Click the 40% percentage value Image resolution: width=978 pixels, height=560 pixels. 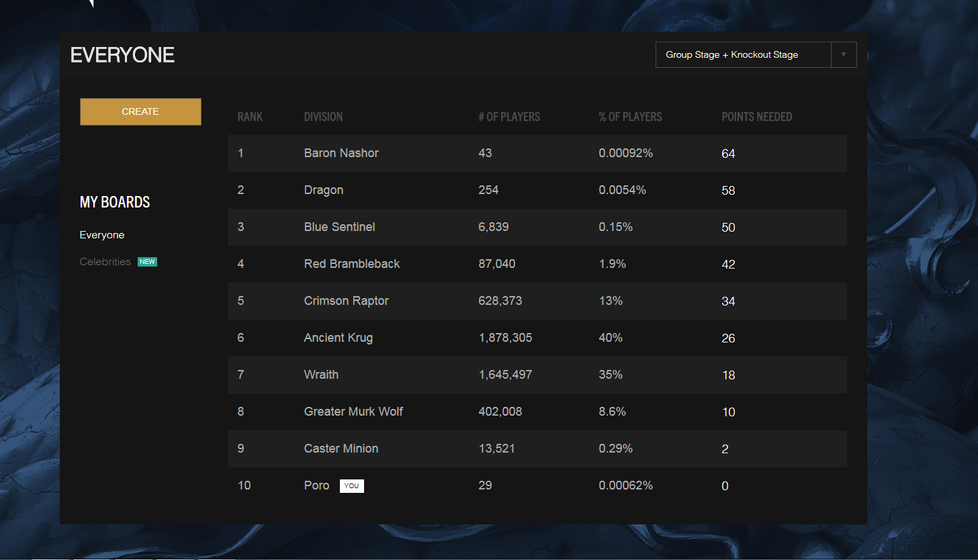611,338
